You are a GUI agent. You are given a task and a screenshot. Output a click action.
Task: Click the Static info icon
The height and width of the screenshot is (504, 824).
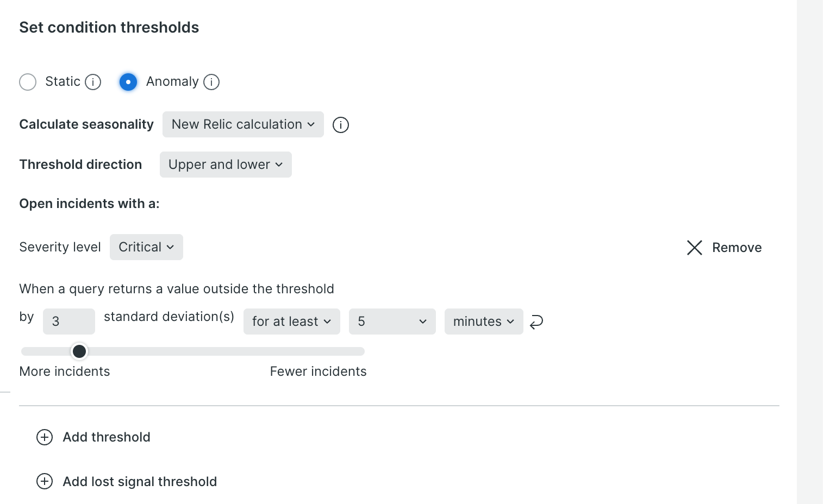93,82
